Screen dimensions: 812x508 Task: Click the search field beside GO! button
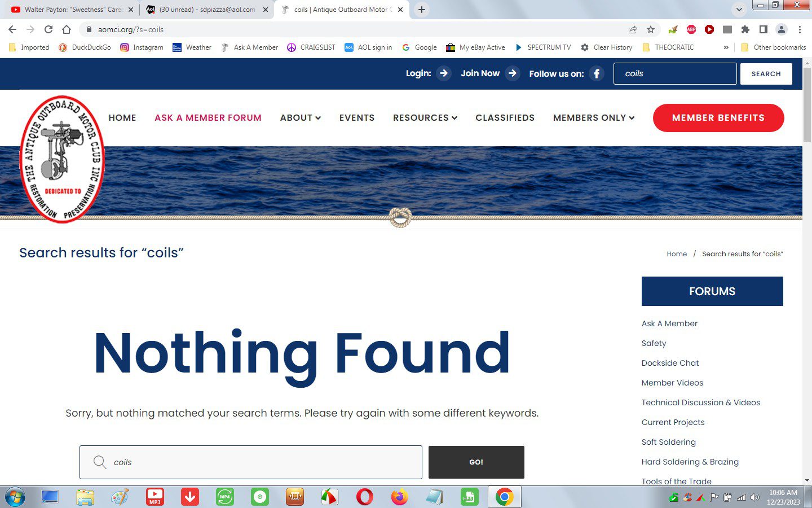[x=251, y=462]
